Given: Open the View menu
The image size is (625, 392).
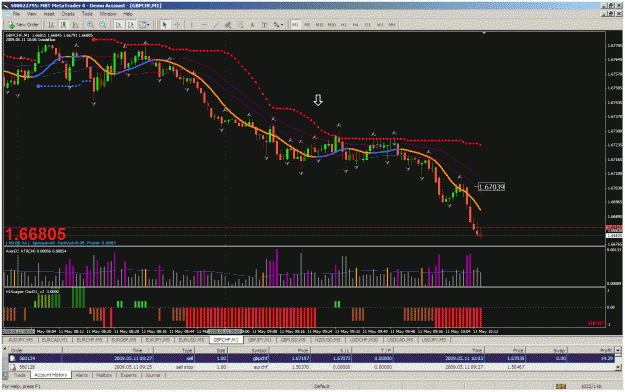Looking at the screenshot, I should pyautogui.click(x=31, y=14).
